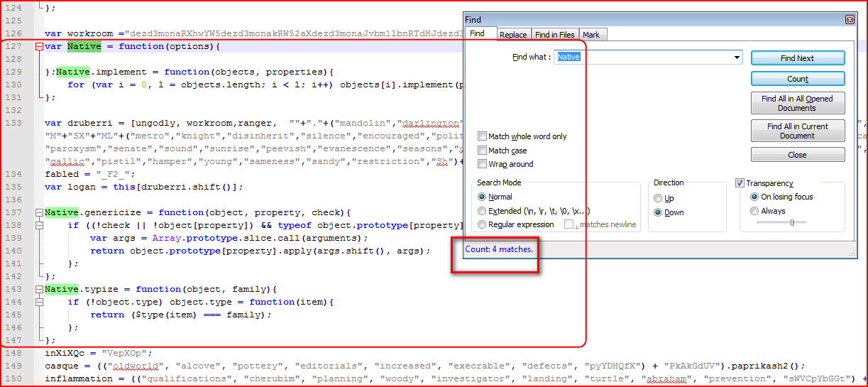Switch to the Replace tab
The height and width of the screenshot is (387, 868).
tap(512, 34)
